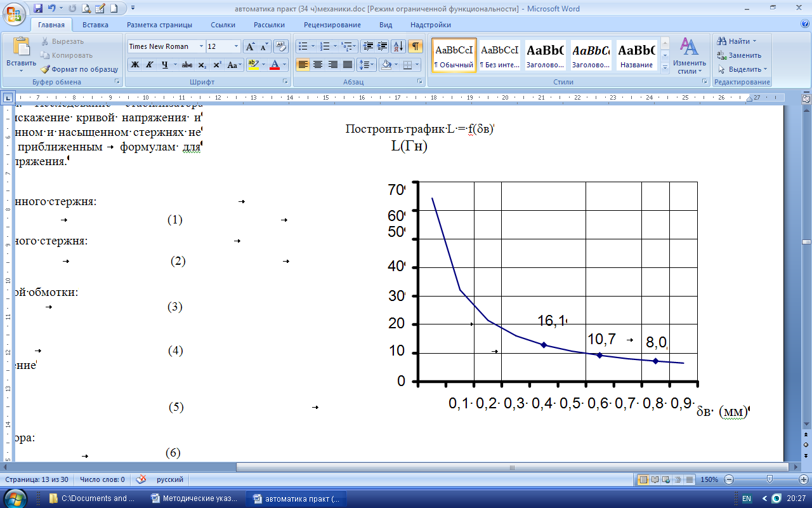Open Выделить selection dropdown
Viewport: 812px width, 508px height.
click(x=742, y=69)
